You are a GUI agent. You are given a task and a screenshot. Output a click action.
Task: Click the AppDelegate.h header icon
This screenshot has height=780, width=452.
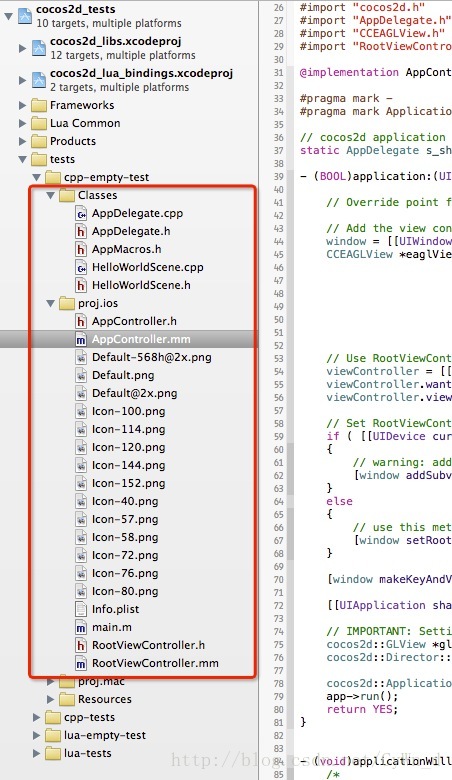(x=81, y=231)
